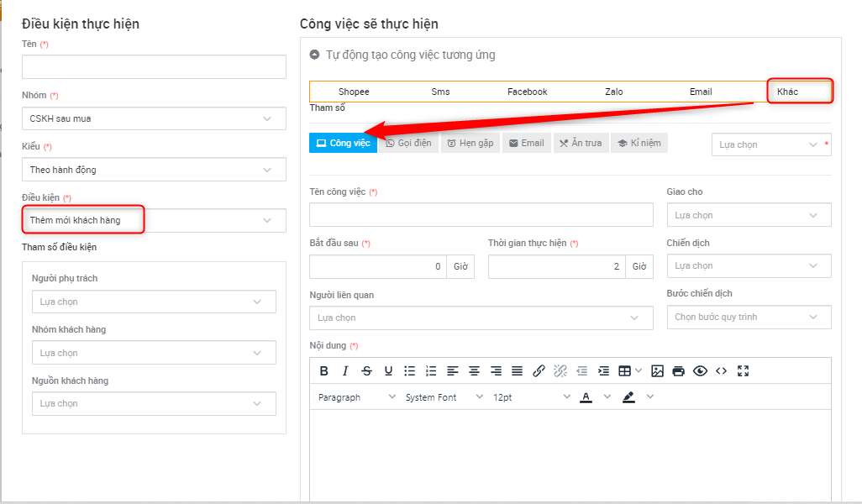This screenshot has height=504, width=862.
Task: Insert a numbered list
Action: 431,370
